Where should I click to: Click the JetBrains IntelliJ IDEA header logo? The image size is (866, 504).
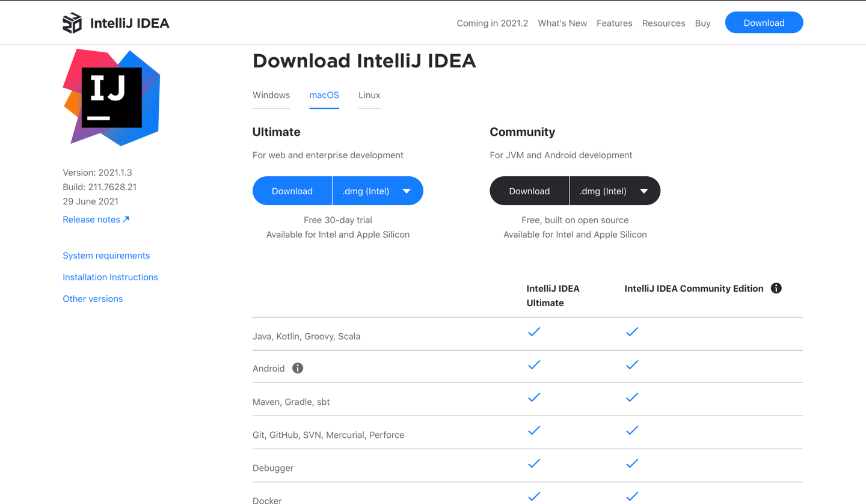[72, 23]
